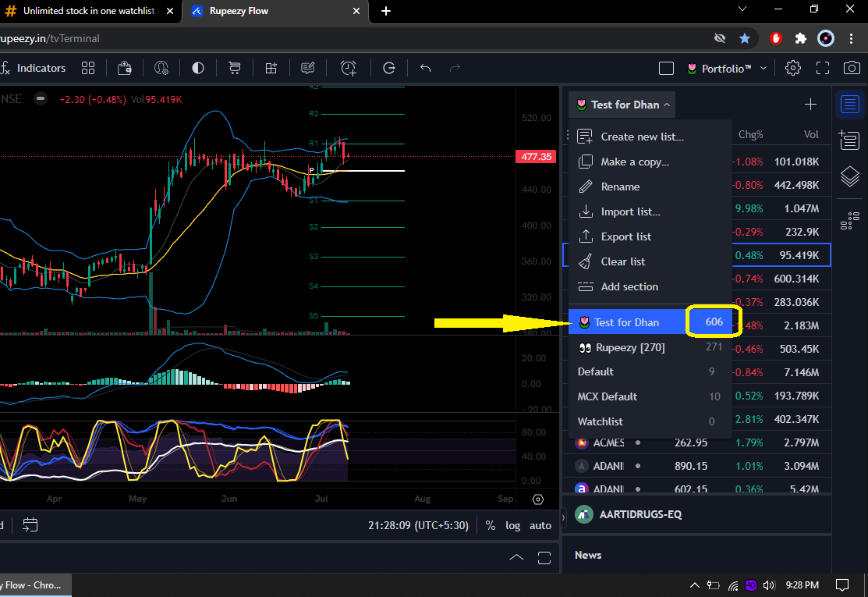Click the circular profile icon in Chrome

coord(826,38)
